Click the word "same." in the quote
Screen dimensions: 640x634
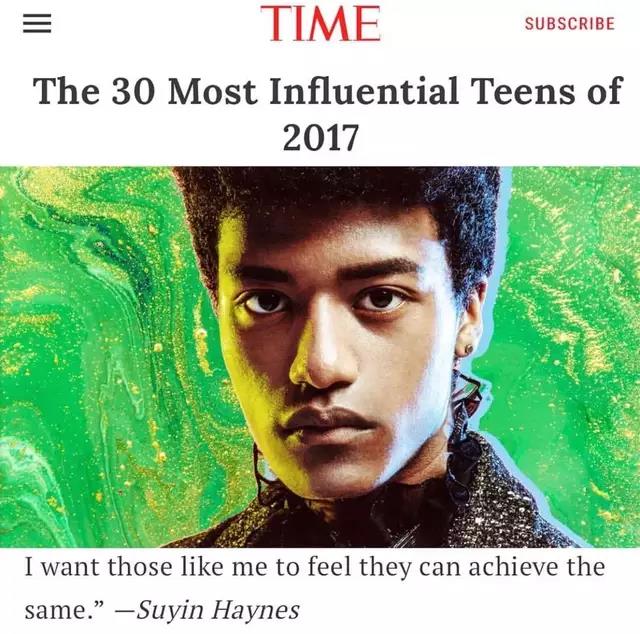tap(65, 611)
